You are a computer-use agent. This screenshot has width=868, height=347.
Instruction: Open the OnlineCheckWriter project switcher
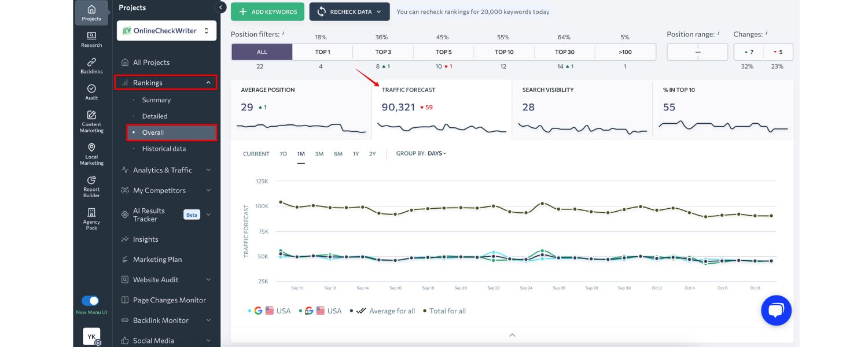tap(166, 30)
